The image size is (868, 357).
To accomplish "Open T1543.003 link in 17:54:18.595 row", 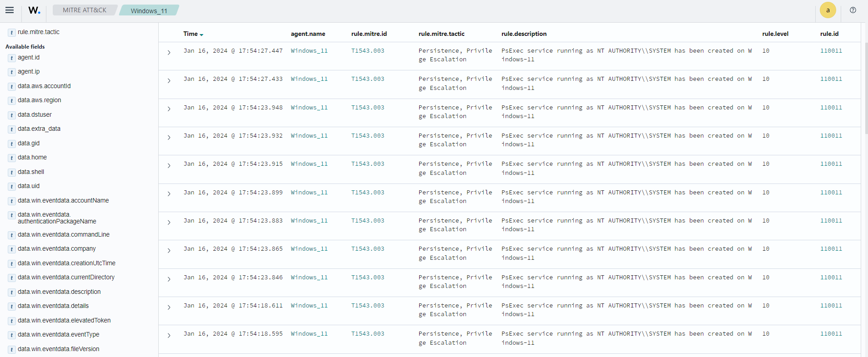I will point(368,334).
